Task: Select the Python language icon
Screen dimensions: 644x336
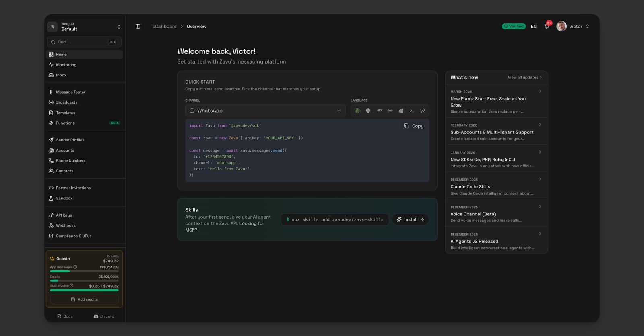Action: pos(368,111)
